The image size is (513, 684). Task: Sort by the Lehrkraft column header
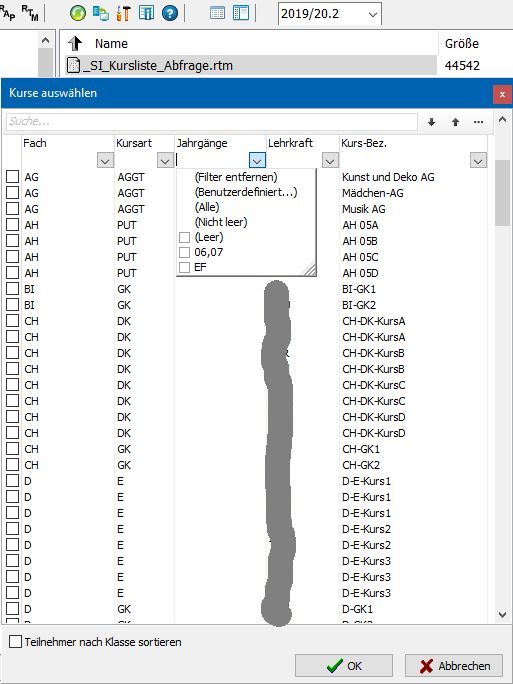tap(291, 143)
